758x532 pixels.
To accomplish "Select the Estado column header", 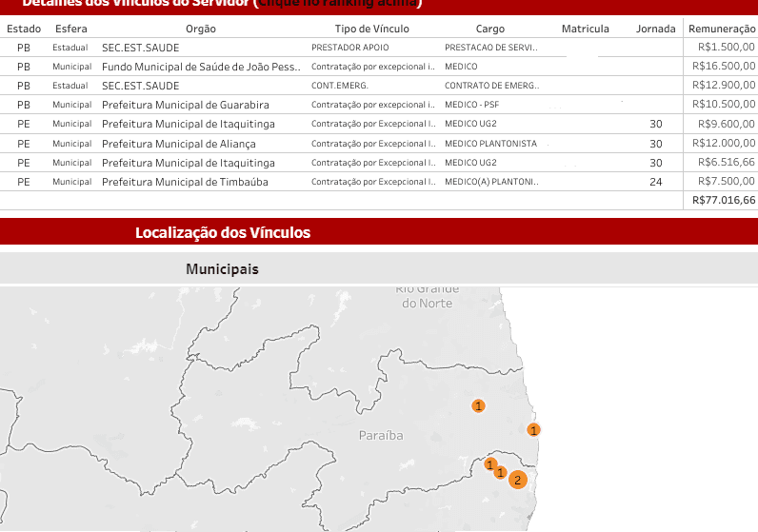I will [24, 29].
